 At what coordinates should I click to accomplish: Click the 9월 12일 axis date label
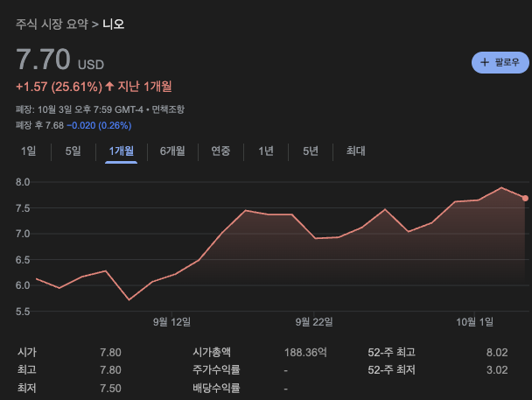pos(171,322)
